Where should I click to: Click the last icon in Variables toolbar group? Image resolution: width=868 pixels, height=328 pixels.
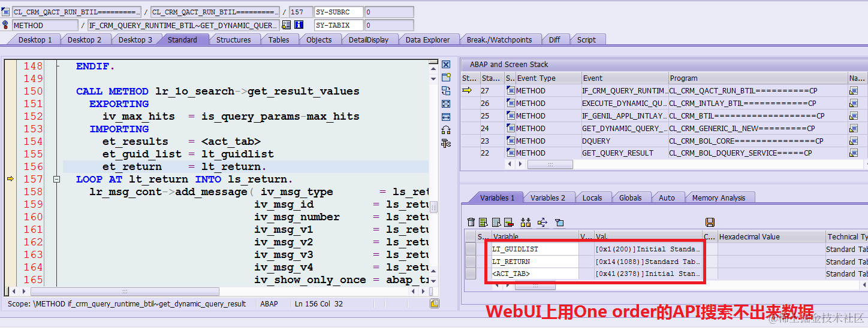click(x=559, y=222)
